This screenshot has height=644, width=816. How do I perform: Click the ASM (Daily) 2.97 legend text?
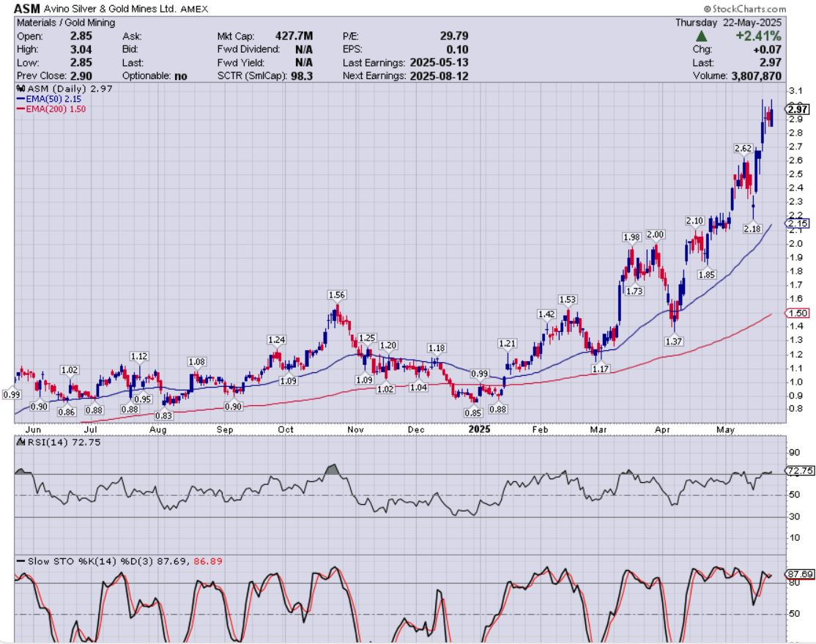70,89
